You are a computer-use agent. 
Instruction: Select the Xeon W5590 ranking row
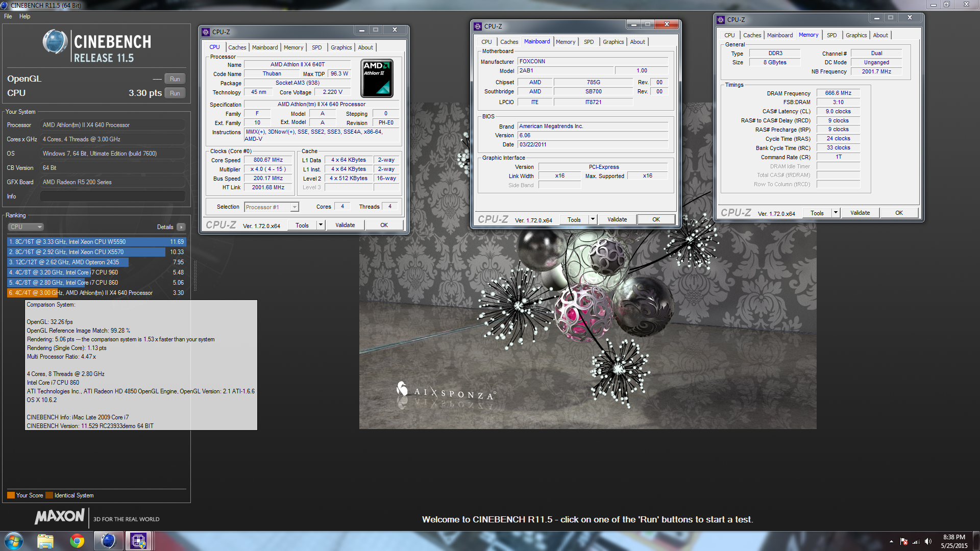pyautogui.click(x=96, y=242)
